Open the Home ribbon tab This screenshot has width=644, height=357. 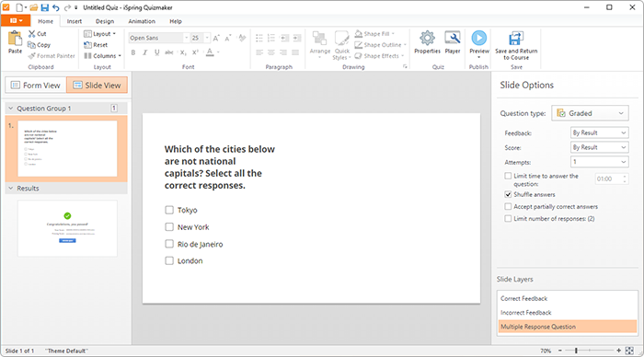point(46,21)
